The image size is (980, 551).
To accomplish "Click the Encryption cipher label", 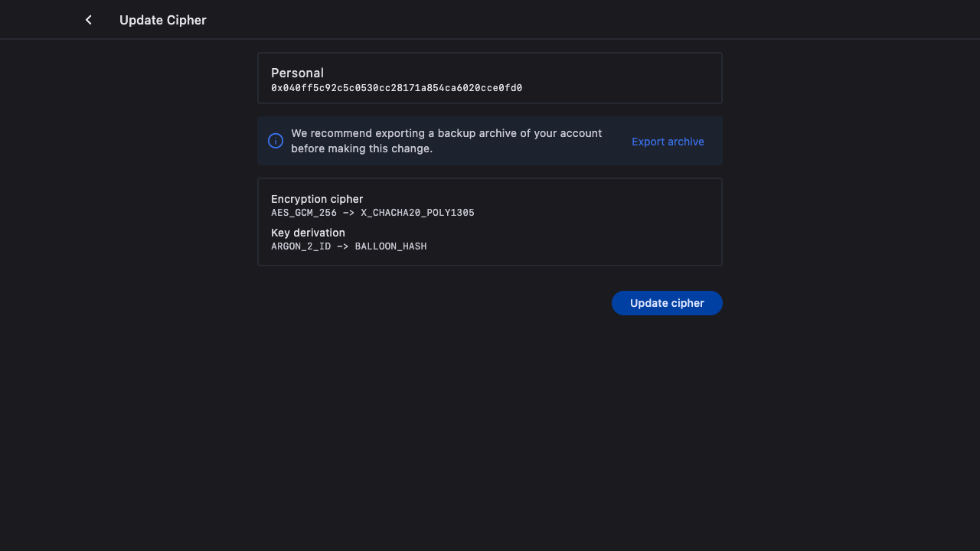I will point(317,199).
